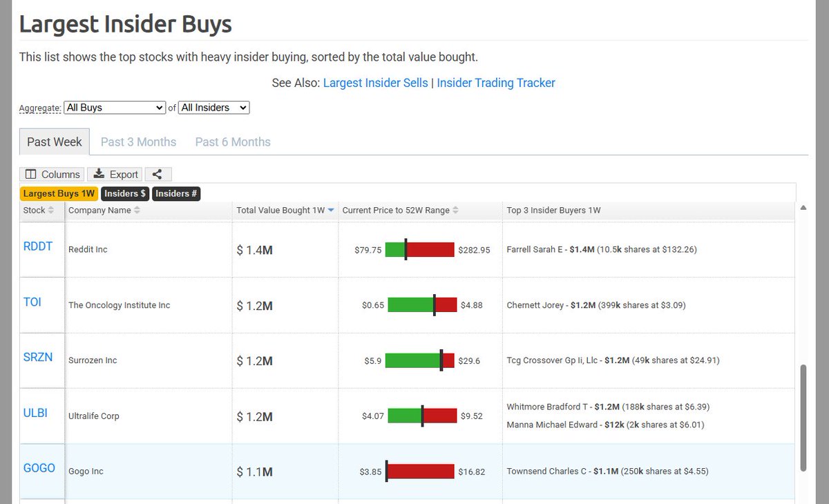This screenshot has height=504, width=829.
Task: Open the Aggregate All Buys dropdown
Action: point(115,108)
